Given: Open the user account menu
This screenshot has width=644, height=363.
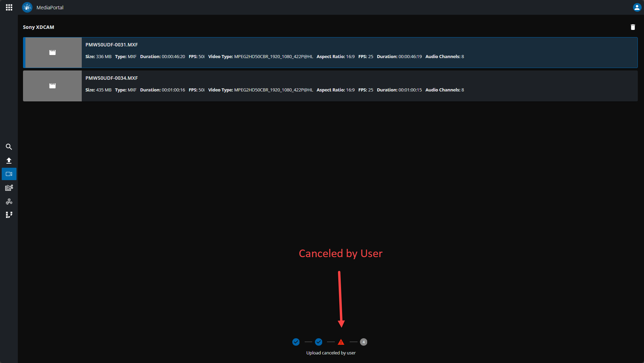Looking at the screenshot, I should pyautogui.click(x=636, y=7).
